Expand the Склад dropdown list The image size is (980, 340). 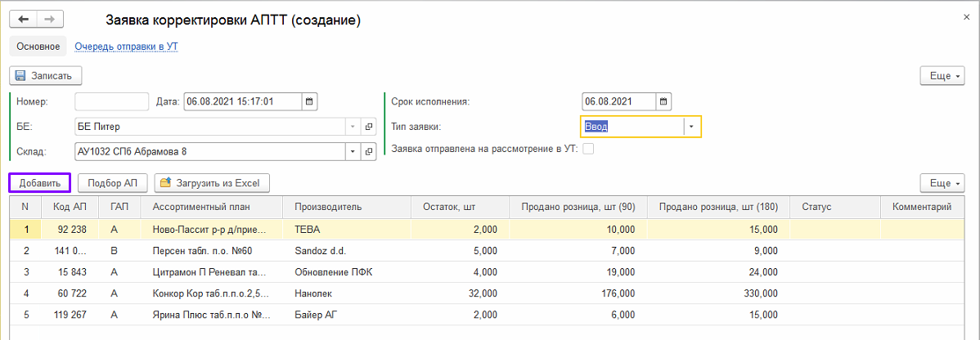(x=353, y=152)
